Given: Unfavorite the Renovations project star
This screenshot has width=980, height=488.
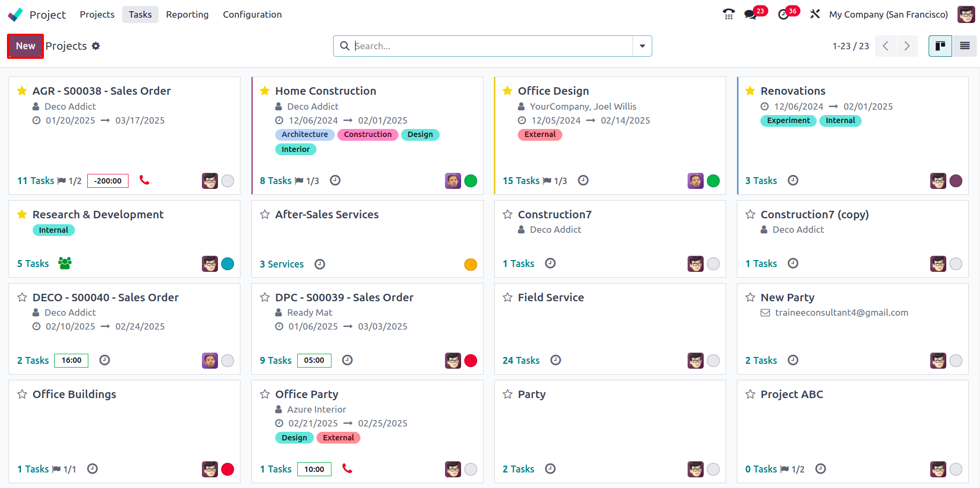Looking at the screenshot, I should (x=750, y=91).
